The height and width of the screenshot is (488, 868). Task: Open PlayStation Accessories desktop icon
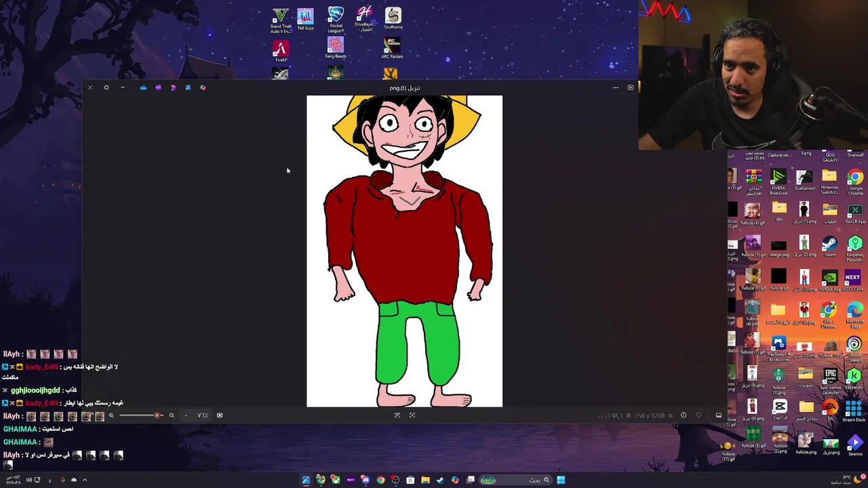778,350
